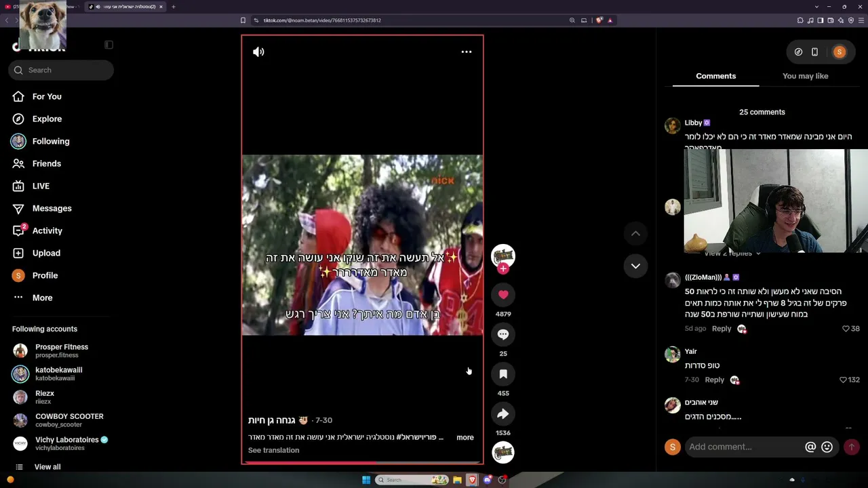Screen dimensions: 868x488
Task: Collapse the TikTok sidebar with the panel icon
Action: [x=108, y=45]
